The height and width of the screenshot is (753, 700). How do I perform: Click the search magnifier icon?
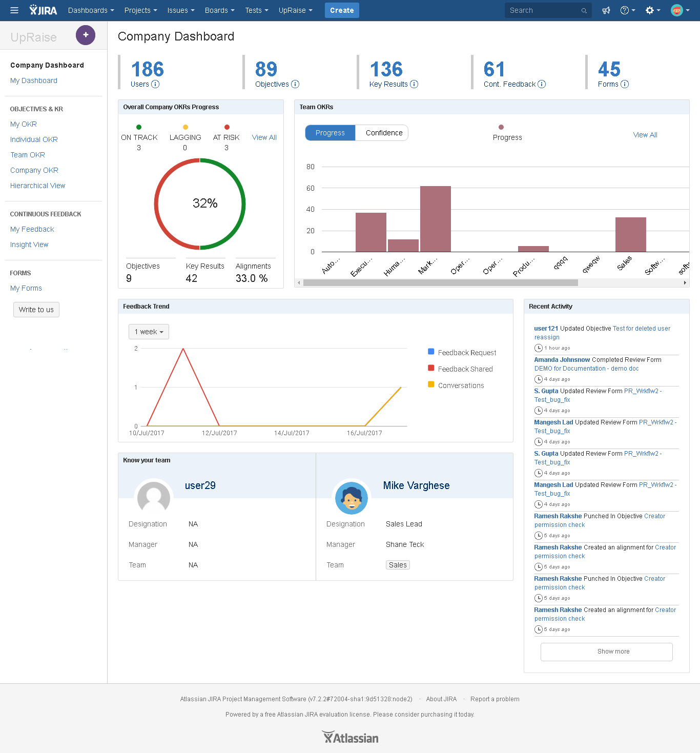coord(584,10)
